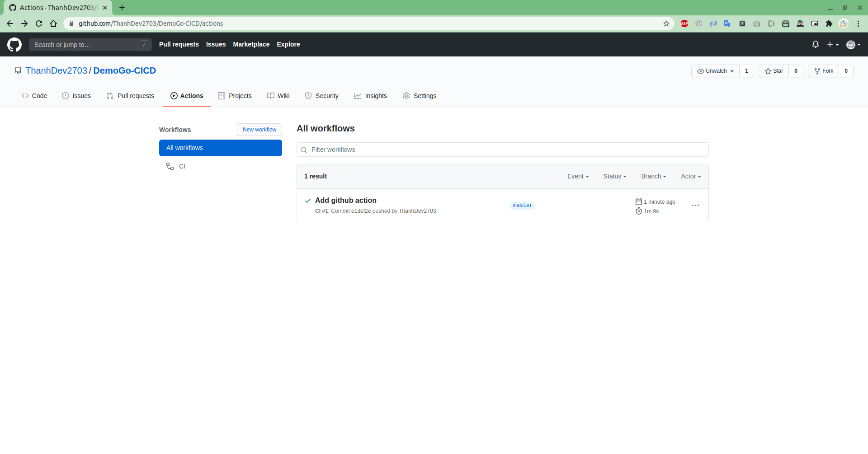
Task: Click the calendar icon beside 1 minute ago
Action: pyautogui.click(x=639, y=201)
